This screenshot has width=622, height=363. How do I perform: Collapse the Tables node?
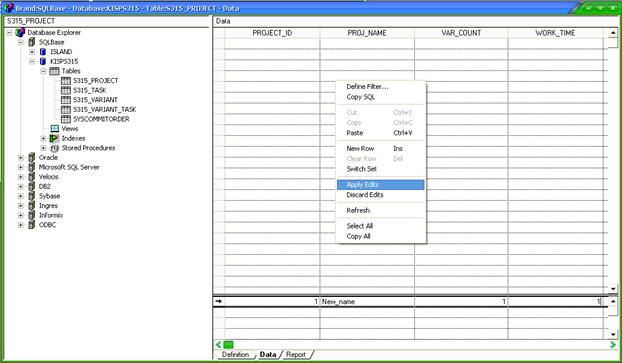(x=44, y=71)
